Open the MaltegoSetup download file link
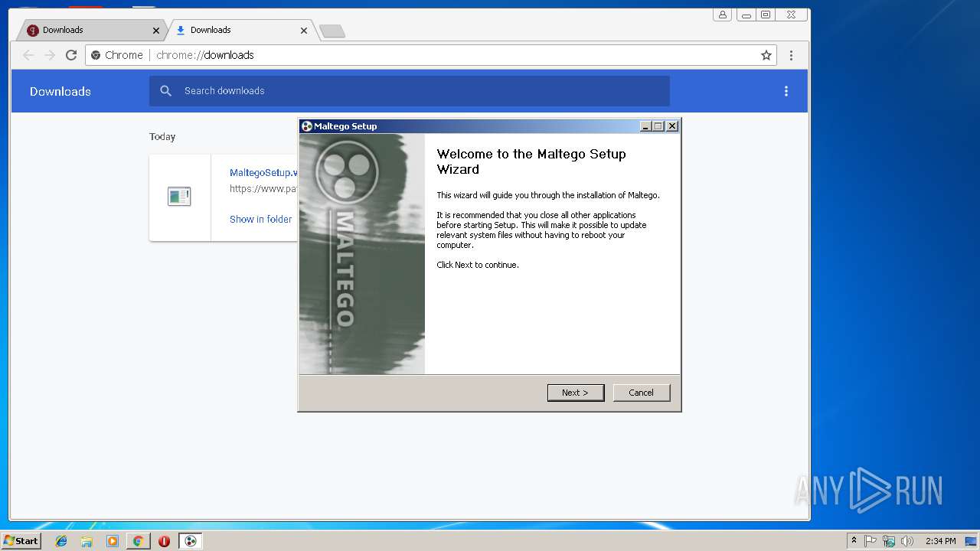 263,173
